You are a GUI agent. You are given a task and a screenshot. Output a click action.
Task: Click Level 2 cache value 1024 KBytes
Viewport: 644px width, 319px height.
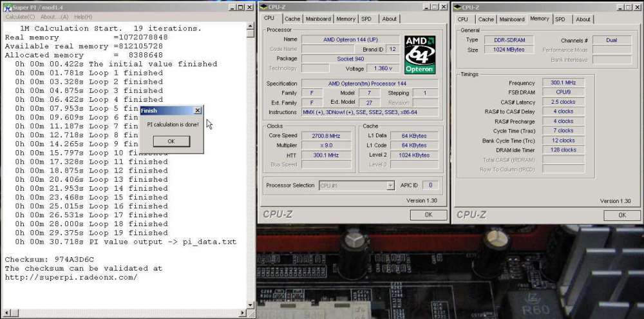click(414, 155)
